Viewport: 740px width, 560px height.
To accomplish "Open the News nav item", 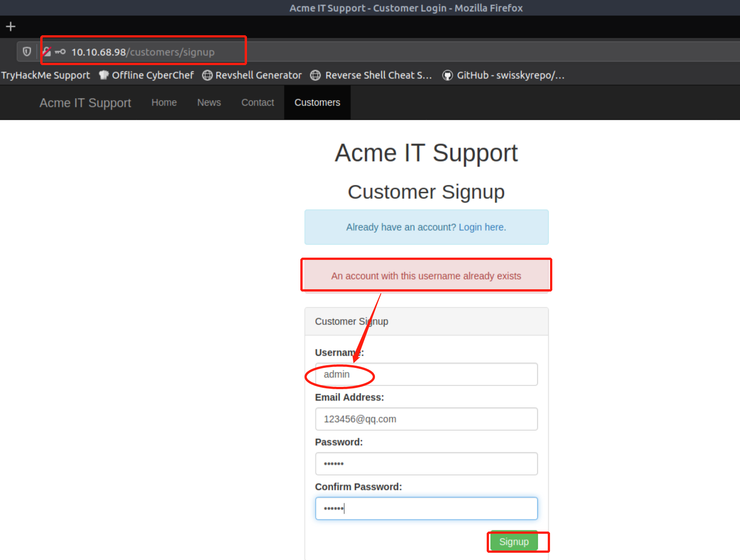I will click(209, 103).
